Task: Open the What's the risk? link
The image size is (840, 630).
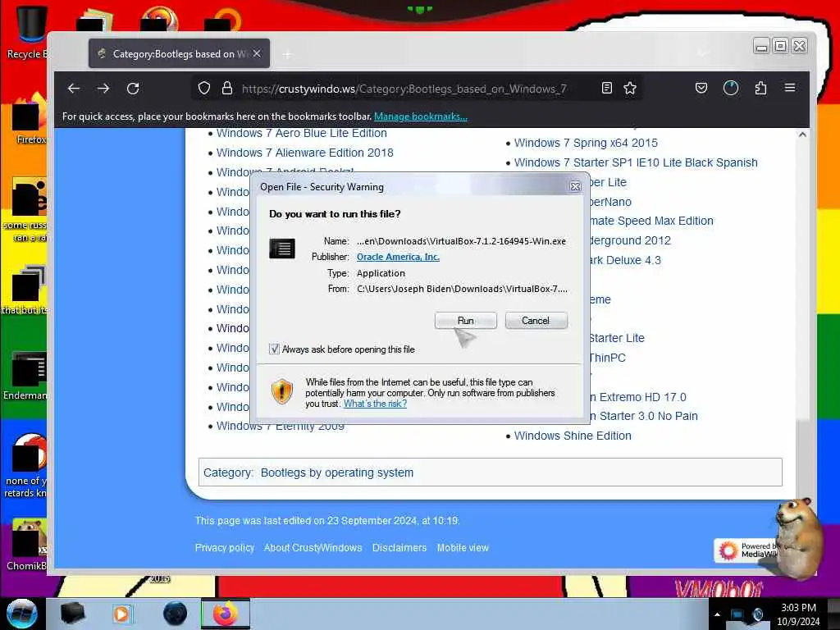Action: coord(375,404)
